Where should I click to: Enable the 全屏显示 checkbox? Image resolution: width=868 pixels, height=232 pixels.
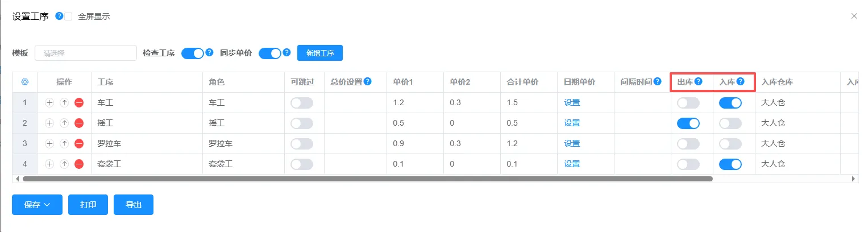tap(69, 16)
